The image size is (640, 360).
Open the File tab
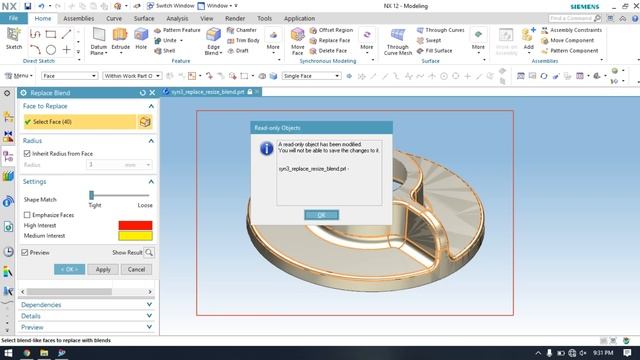tap(13, 18)
